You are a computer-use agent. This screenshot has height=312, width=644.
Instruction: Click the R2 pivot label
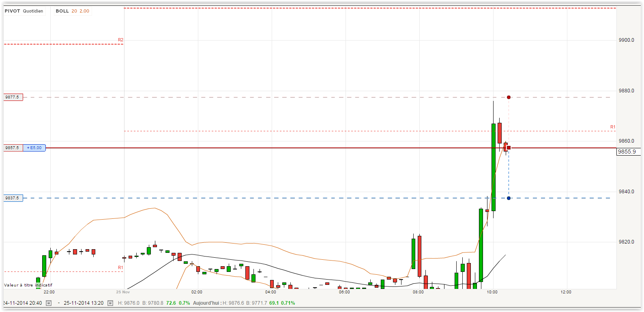pyautogui.click(x=120, y=40)
